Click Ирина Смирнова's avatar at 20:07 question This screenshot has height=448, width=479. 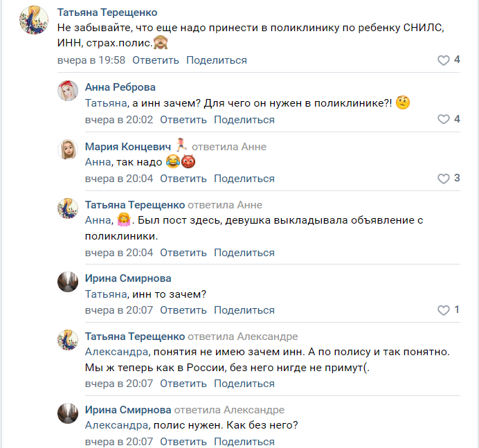point(67,282)
